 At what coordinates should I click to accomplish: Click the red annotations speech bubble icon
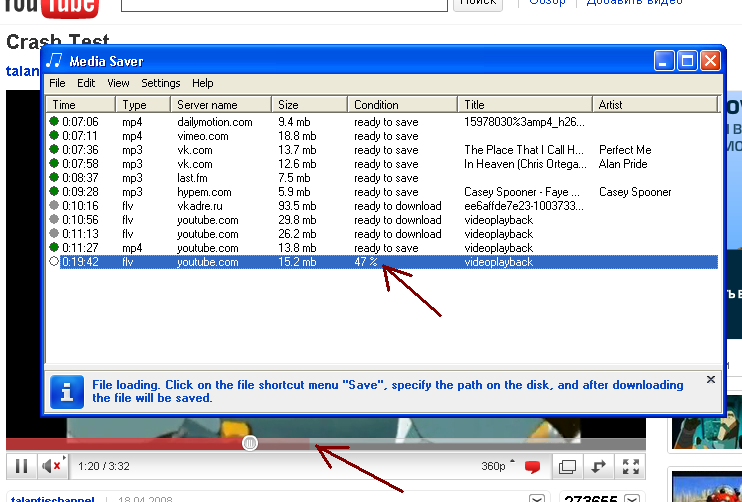point(532,467)
